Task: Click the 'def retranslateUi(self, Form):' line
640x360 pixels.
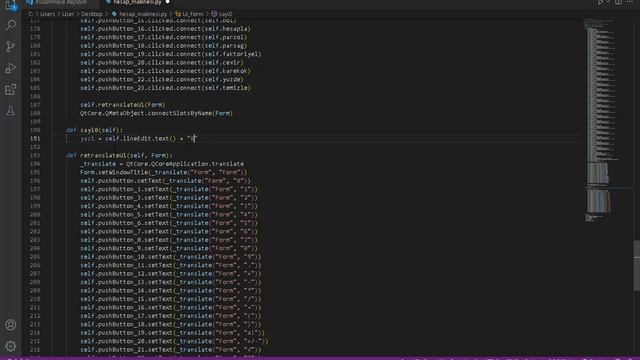Action: (119, 156)
